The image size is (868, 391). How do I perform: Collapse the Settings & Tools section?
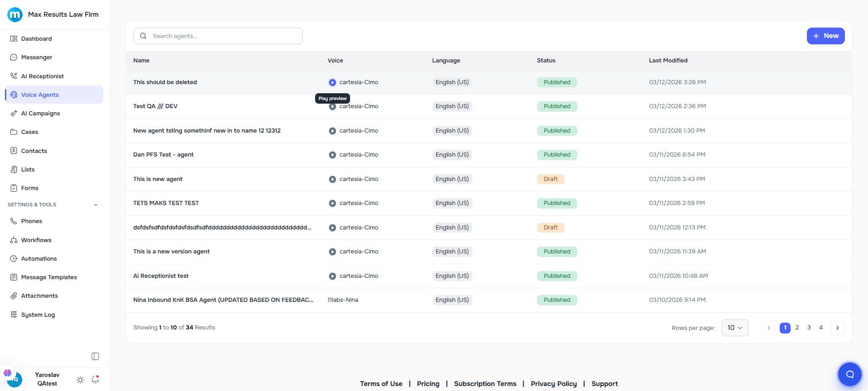96,205
